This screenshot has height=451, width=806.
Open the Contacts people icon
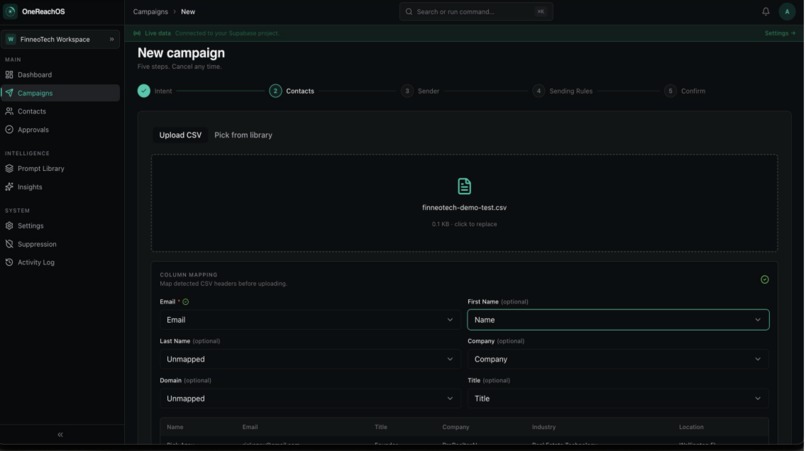(x=9, y=111)
